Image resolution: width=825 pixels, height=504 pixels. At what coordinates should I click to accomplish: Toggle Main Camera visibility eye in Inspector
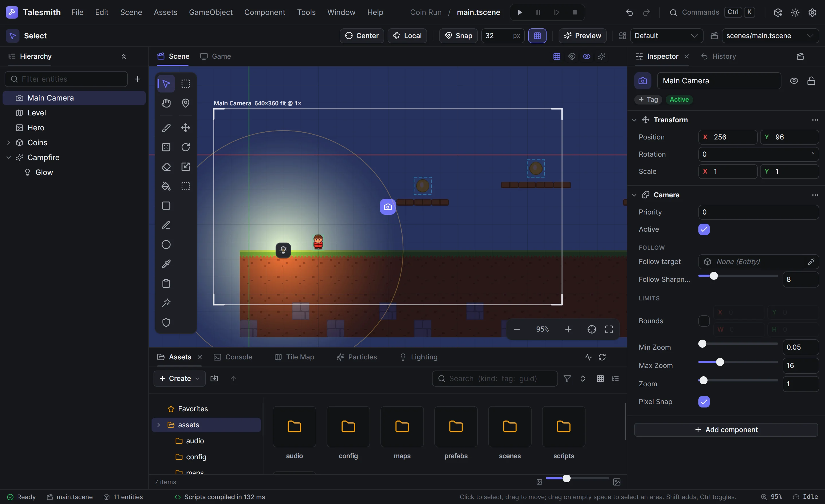794,81
